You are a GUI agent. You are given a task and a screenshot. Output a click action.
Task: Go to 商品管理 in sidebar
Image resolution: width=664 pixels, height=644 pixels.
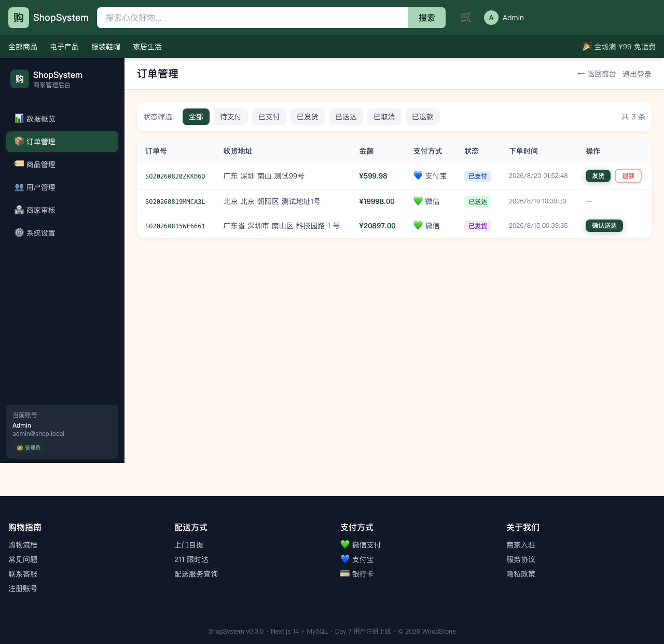(62, 165)
